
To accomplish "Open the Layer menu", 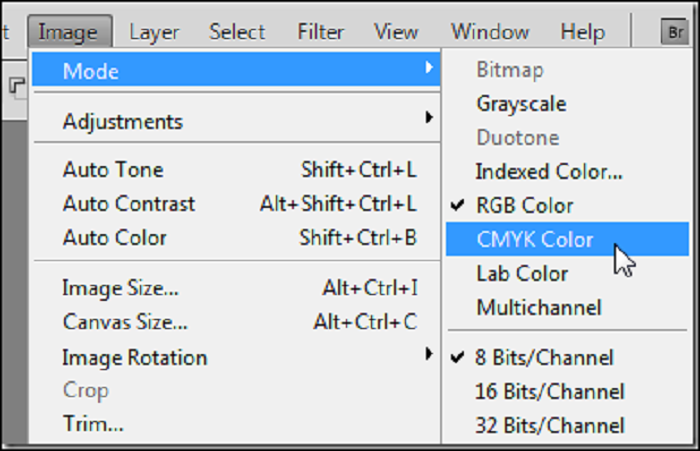I will pyautogui.click(x=154, y=32).
